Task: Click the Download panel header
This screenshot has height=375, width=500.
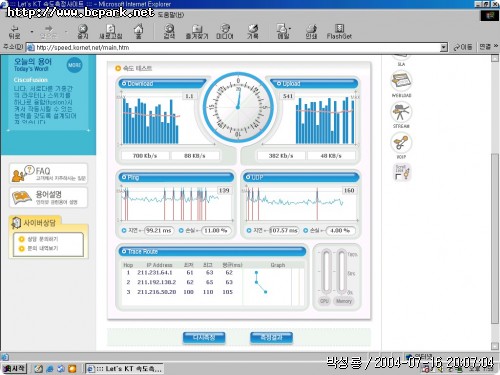Action: (163, 83)
